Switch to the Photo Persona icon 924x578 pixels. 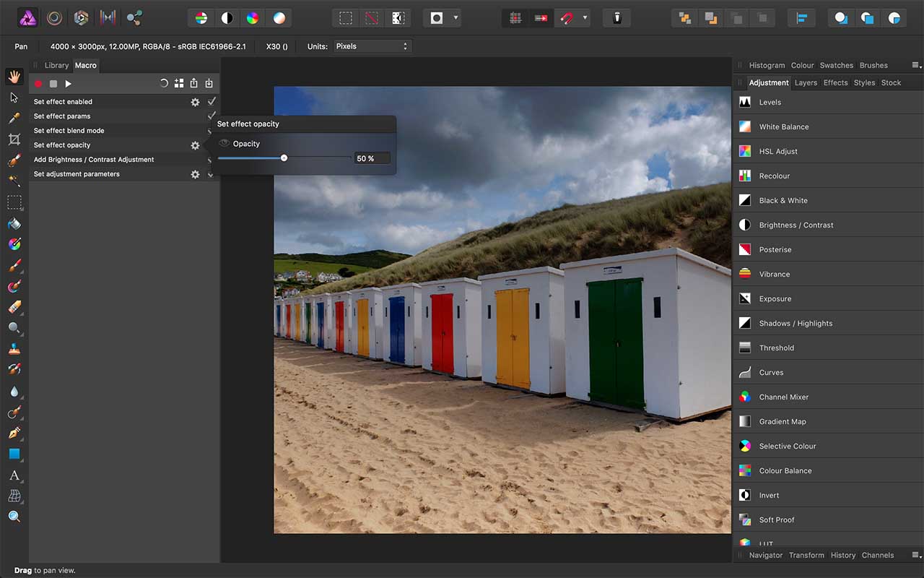point(27,18)
